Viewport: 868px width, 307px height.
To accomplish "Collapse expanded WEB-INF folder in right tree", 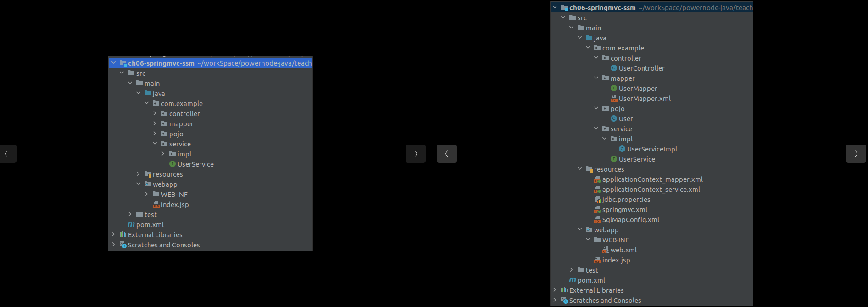I will pyautogui.click(x=588, y=240).
